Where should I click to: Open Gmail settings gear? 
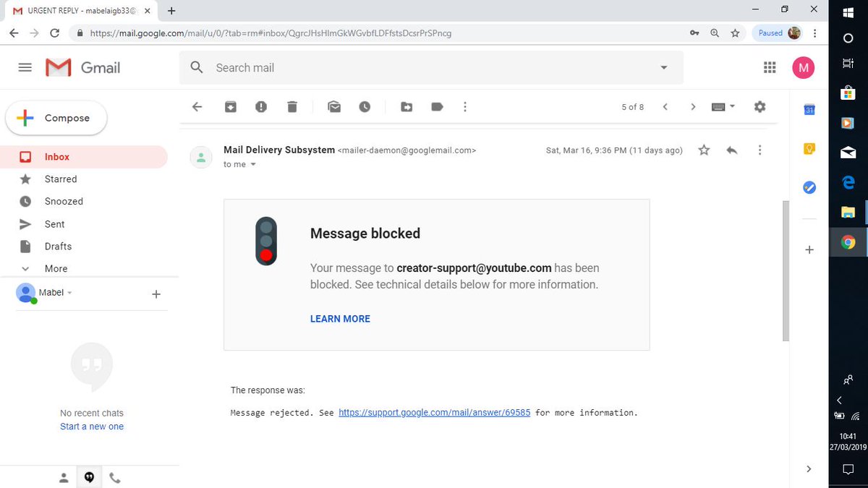pyautogui.click(x=759, y=106)
